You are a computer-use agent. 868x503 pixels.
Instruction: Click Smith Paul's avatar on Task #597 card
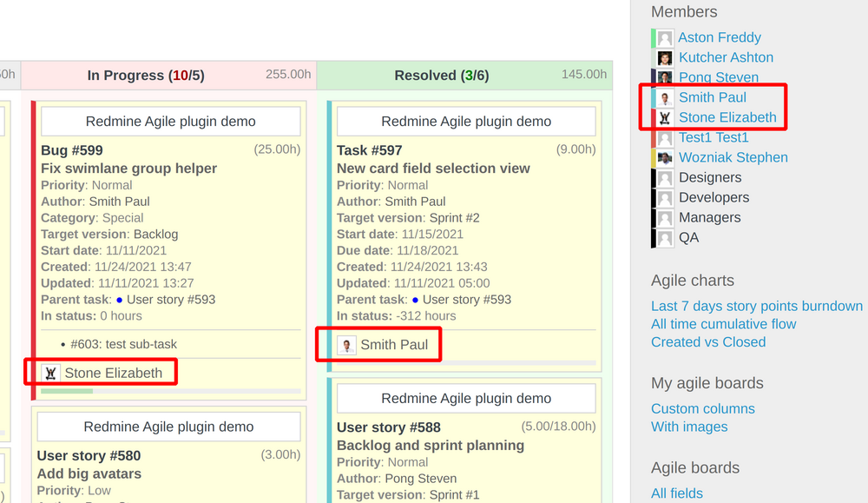[346, 344]
